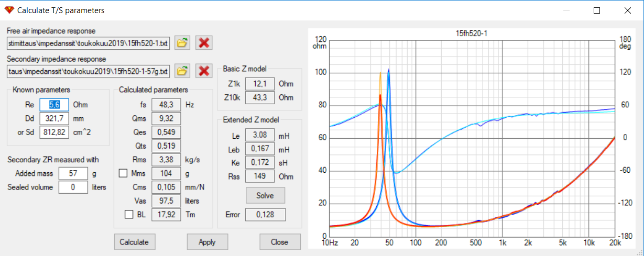Viewport: 644px width, 256px height.
Task: Remove the secondary impedance response file
Action: [x=204, y=71]
